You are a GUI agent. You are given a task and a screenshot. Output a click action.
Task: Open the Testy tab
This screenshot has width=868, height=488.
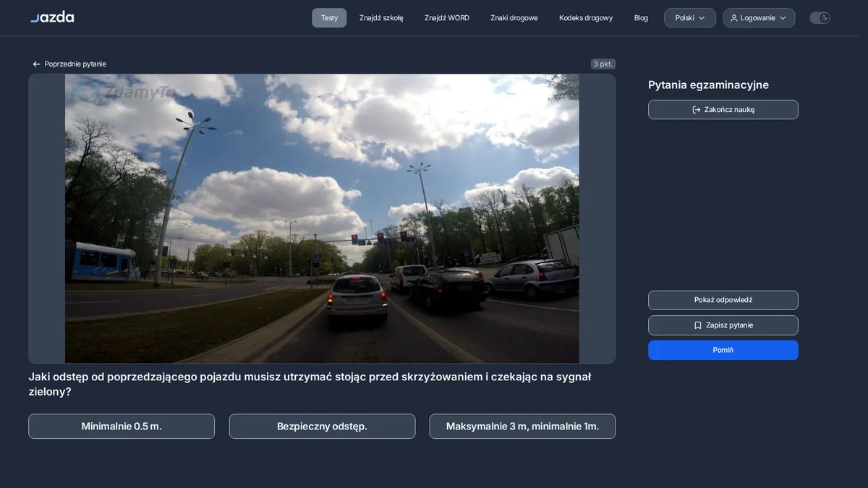pos(329,18)
